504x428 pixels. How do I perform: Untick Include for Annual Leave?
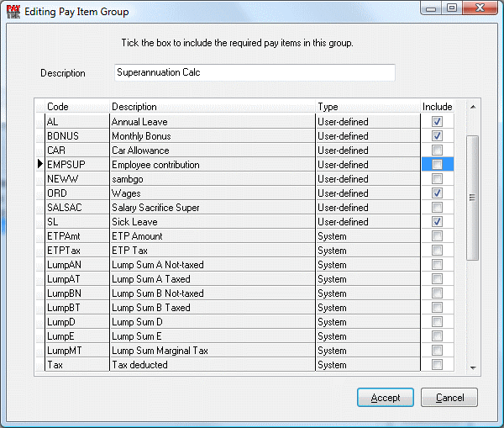pos(437,122)
